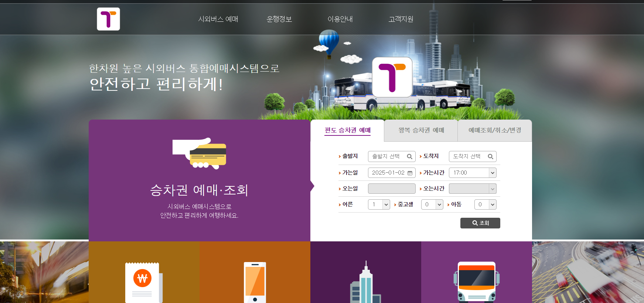Click the credit card hand icon
This screenshot has width=644, height=303.
[200, 154]
